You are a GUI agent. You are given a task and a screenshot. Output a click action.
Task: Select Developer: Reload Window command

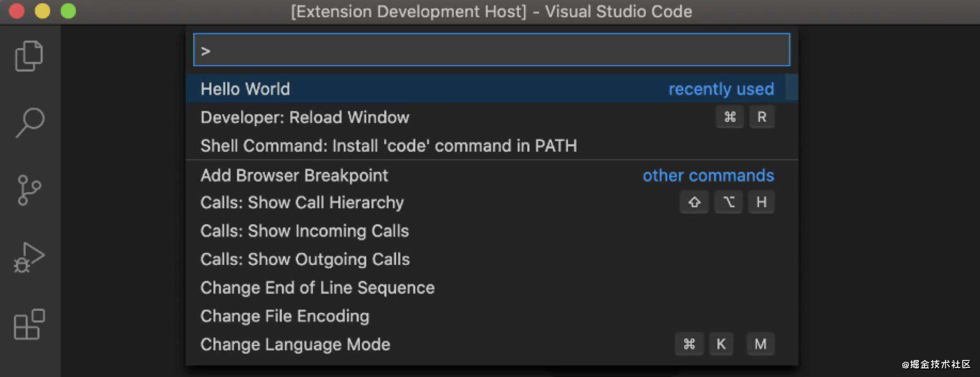point(492,117)
